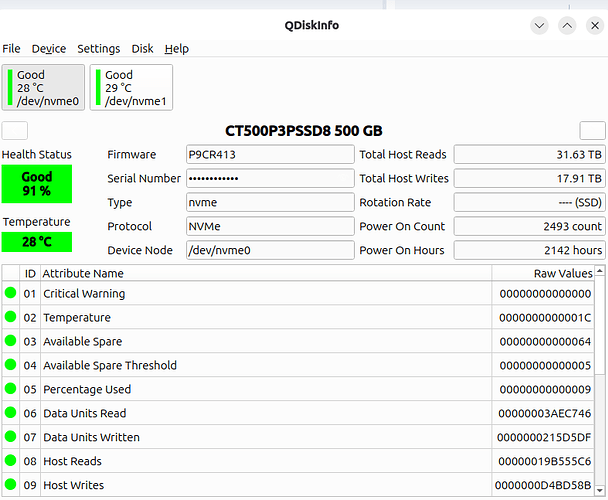Click raw value 00000000000000

545,294
